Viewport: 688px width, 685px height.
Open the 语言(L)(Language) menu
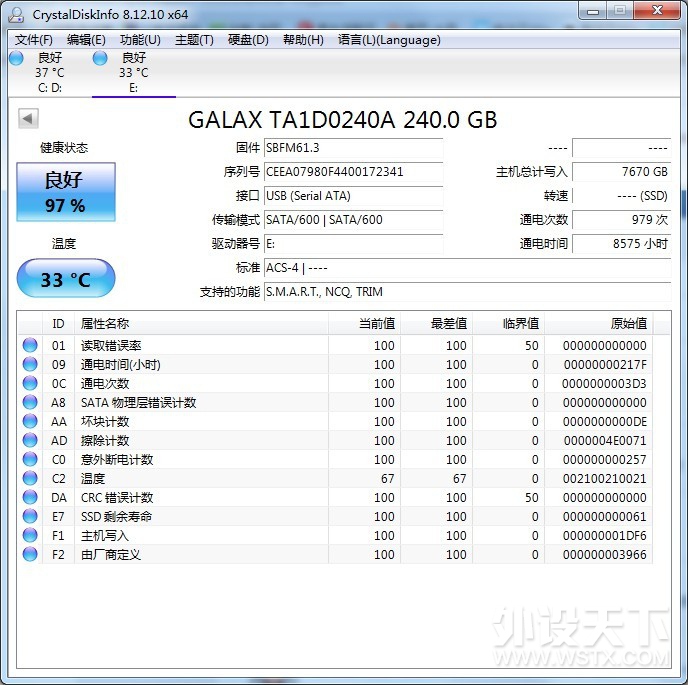pyautogui.click(x=389, y=40)
